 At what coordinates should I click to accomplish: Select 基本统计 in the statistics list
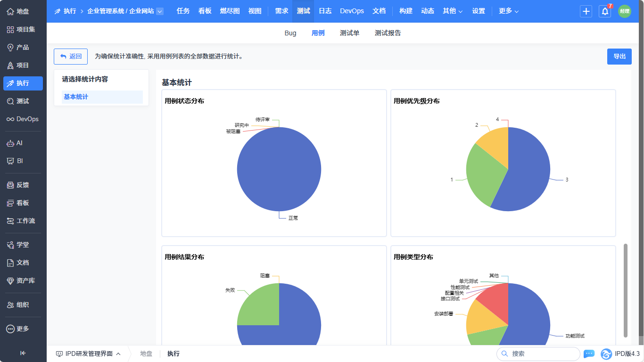(102, 97)
